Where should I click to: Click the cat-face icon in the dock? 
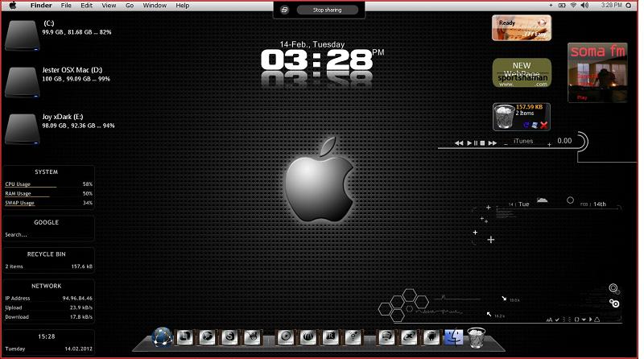click(252, 337)
